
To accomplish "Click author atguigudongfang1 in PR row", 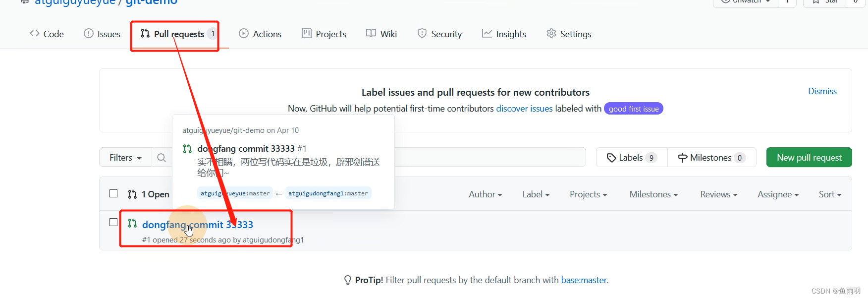I will tap(273, 240).
